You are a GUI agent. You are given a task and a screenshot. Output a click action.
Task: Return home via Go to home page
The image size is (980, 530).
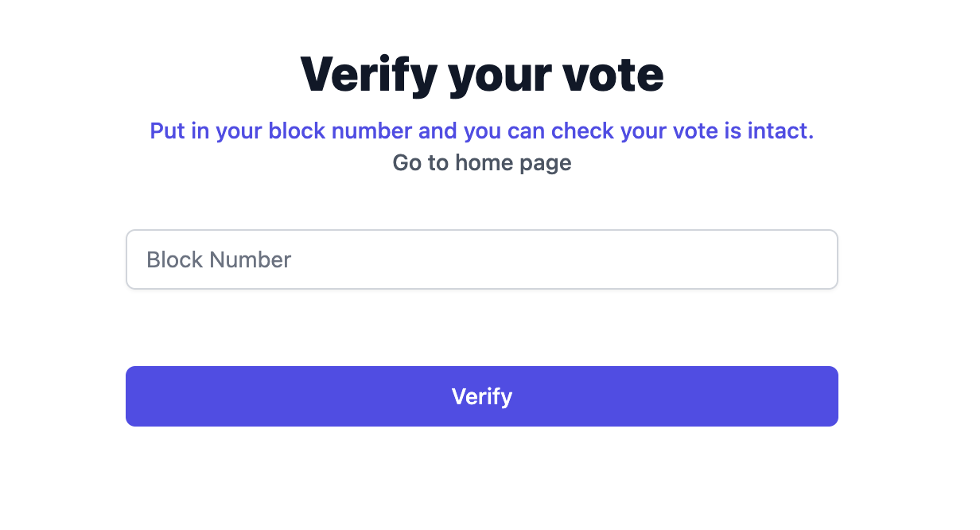click(x=481, y=163)
